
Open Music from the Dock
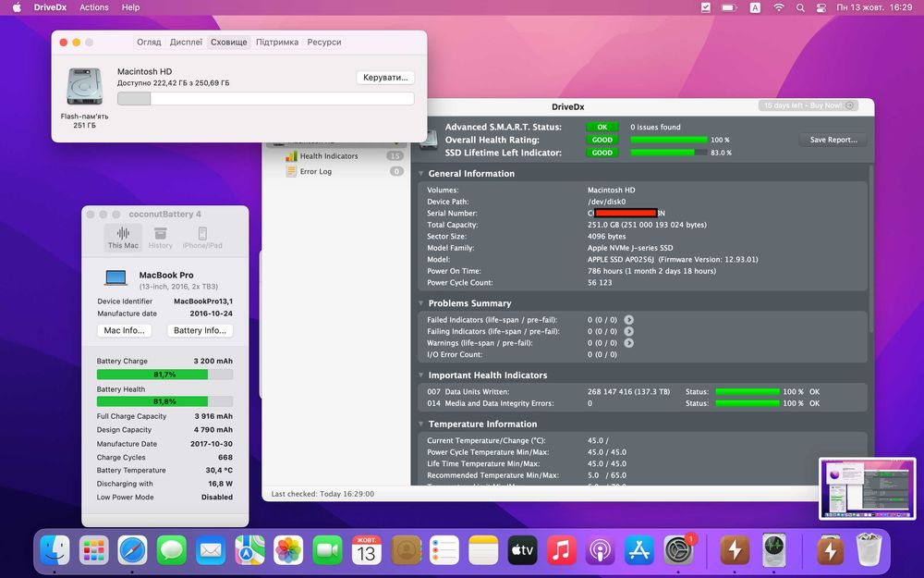561,551
